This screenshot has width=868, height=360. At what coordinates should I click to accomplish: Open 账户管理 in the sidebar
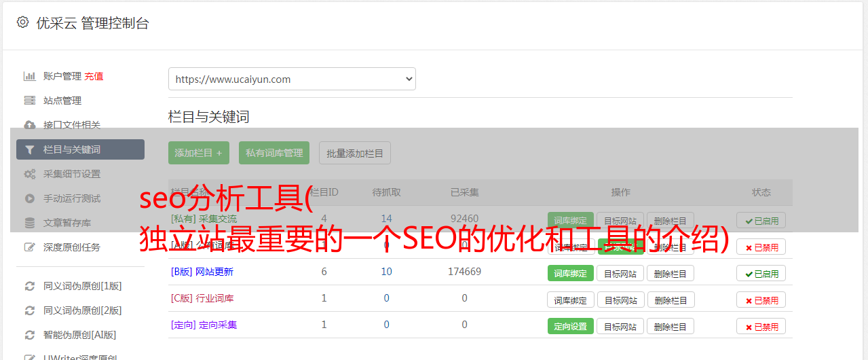(x=62, y=76)
